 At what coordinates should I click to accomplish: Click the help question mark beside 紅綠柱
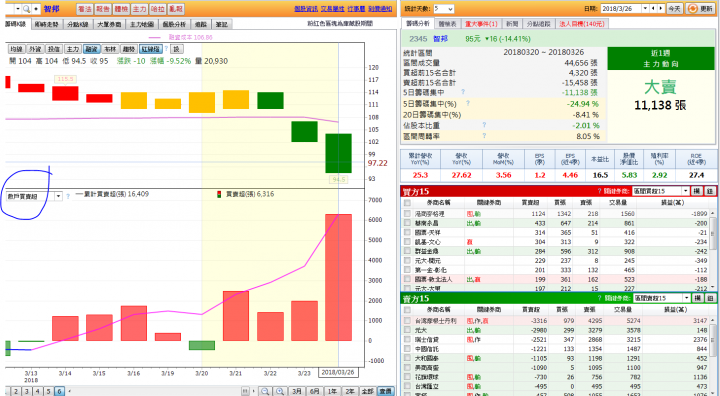(x=166, y=49)
